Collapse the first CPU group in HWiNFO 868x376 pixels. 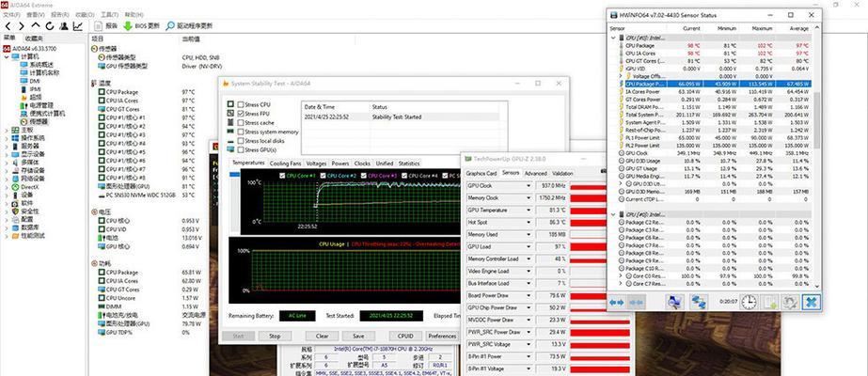point(613,39)
